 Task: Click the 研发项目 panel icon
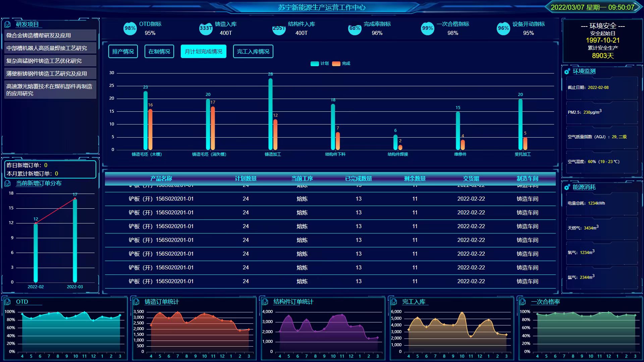point(7,24)
